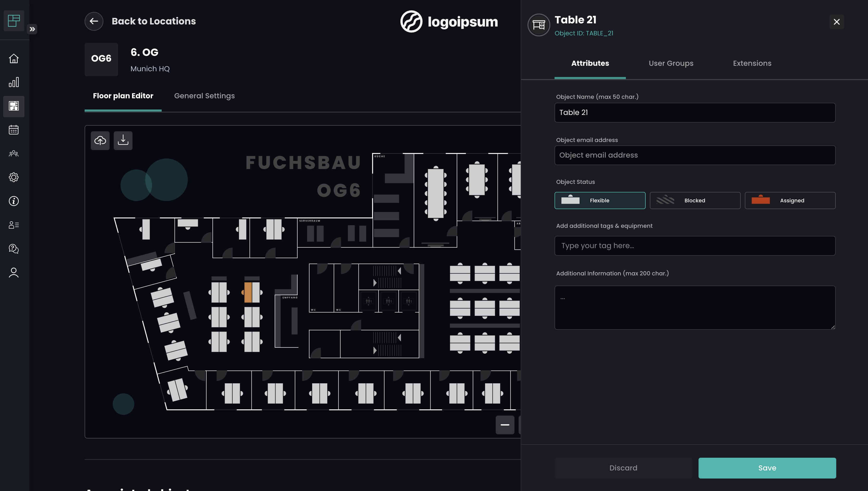Zoom out the floor plan with minus
Screen dimensions: 868x491
click(x=505, y=425)
